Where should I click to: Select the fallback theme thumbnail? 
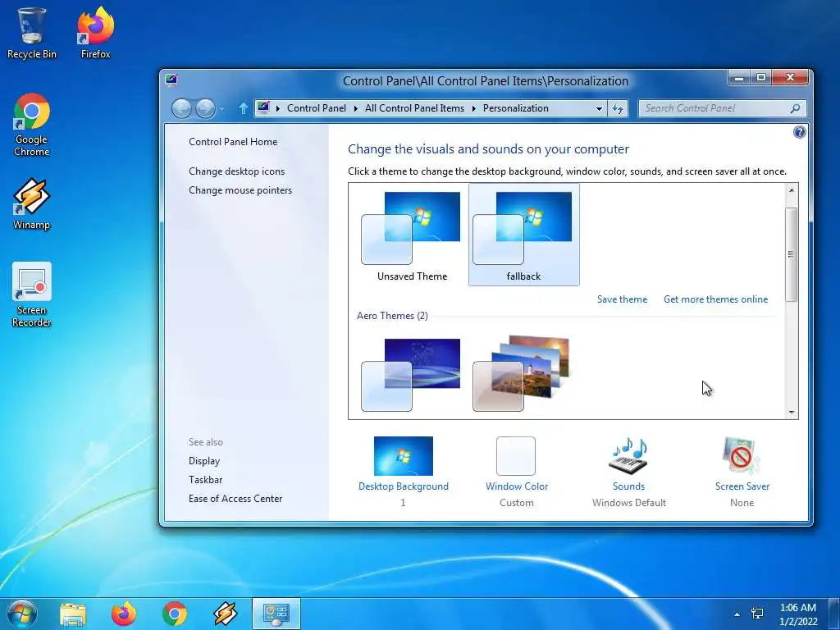pyautogui.click(x=523, y=235)
